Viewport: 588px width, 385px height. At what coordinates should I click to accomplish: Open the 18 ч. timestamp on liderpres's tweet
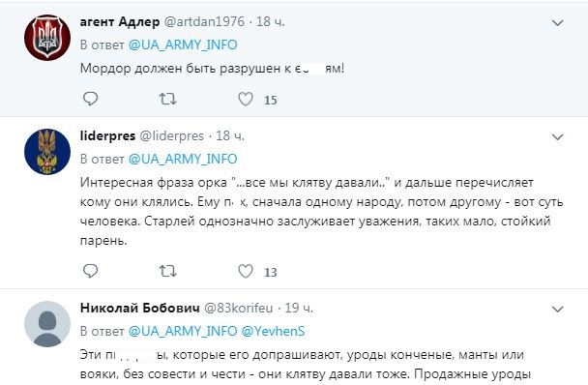tap(230, 135)
